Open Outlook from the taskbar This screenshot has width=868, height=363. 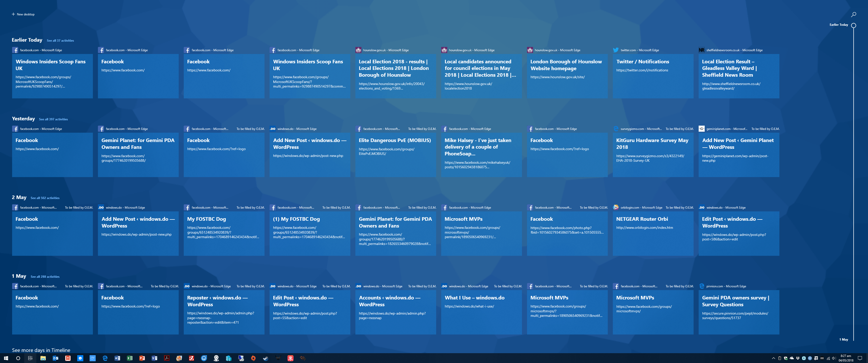56,358
